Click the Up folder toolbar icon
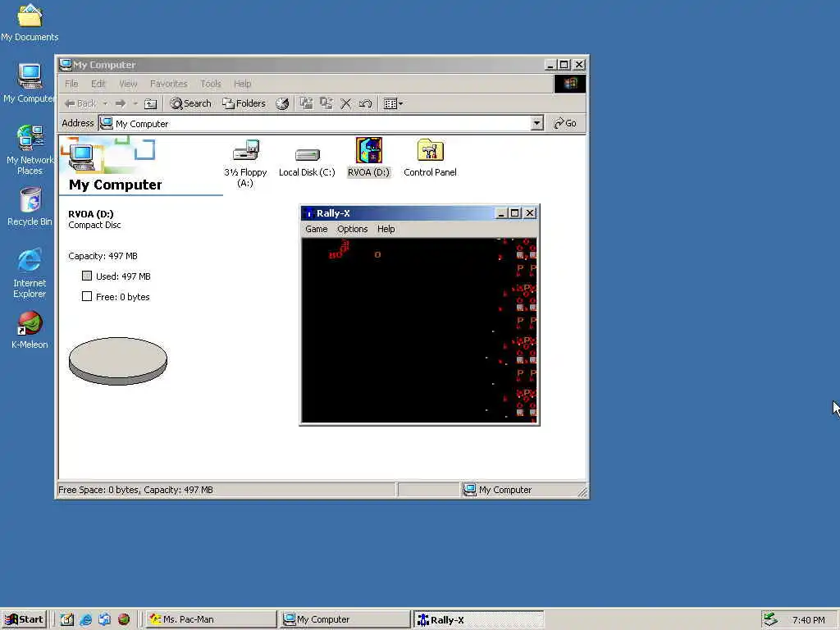This screenshot has height=630, width=840. [151, 103]
